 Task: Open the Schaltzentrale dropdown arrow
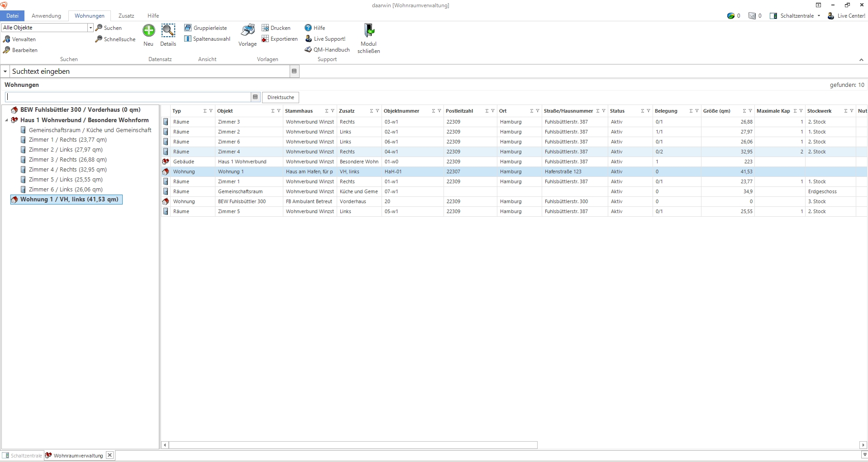click(819, 16)
